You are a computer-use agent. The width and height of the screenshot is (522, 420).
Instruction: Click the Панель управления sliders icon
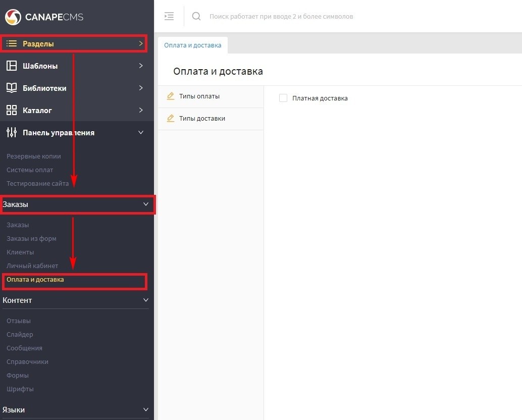click(12, 132)
